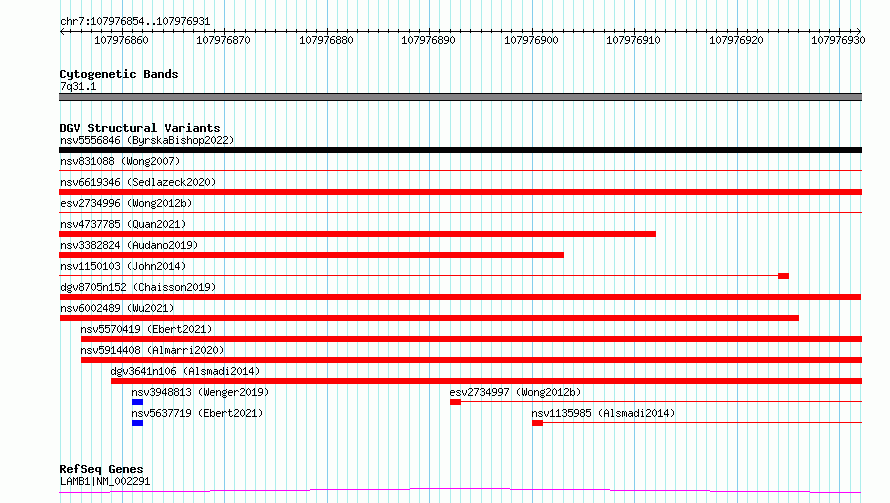Click the red nsv4737785 variant bar
890x503 pixels.
coord(358,234)
